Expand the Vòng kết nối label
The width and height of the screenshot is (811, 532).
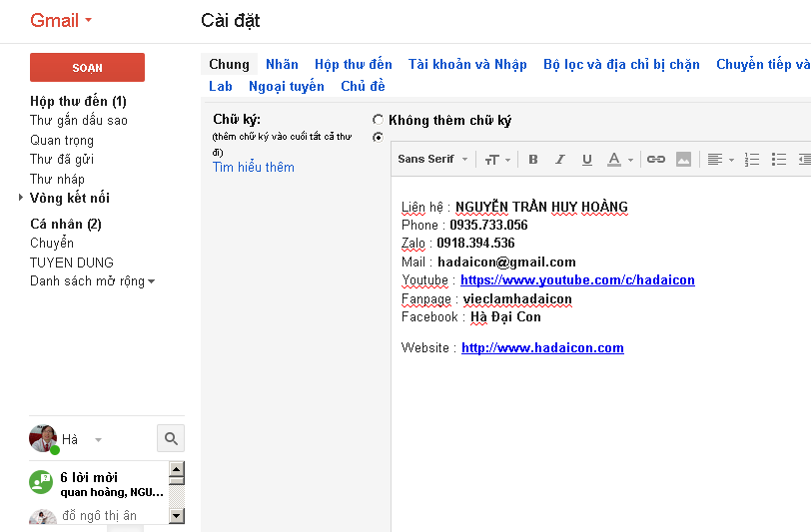[x=21, y=197]
